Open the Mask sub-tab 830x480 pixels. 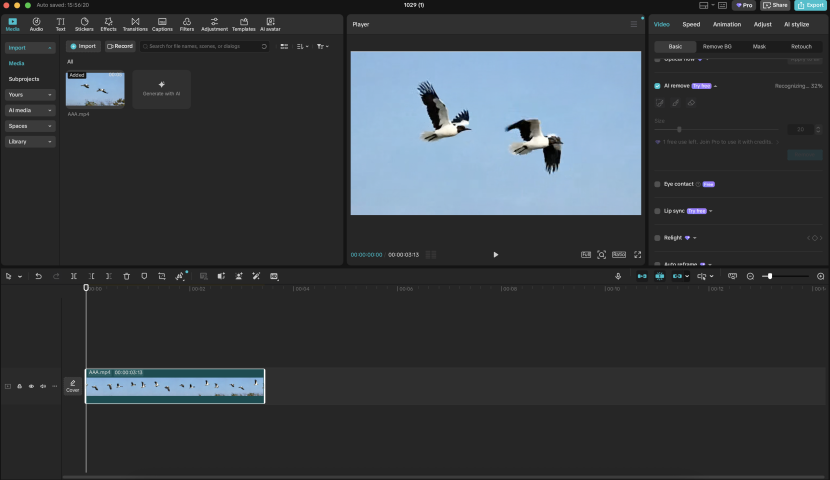pos(759,47)
